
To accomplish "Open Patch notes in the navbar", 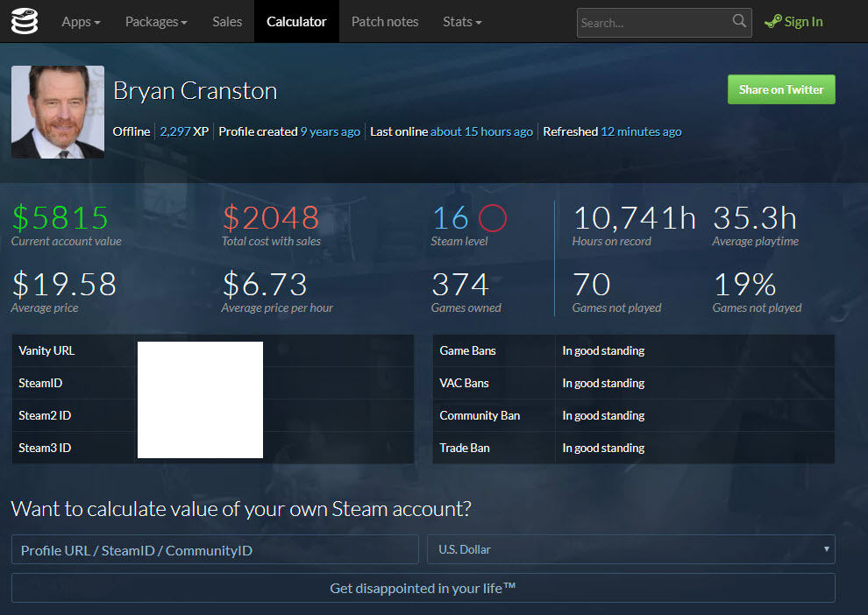I will [385, 21].
